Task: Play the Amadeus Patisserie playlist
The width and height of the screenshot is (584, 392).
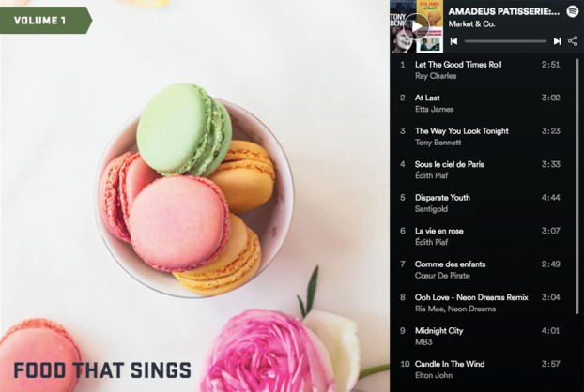Action: pyautogui.click(x=417, y=26)
